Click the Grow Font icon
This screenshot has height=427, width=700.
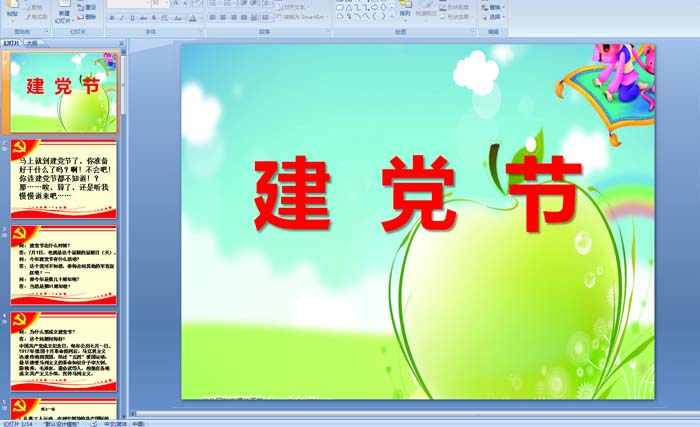[x=176, y=3]
